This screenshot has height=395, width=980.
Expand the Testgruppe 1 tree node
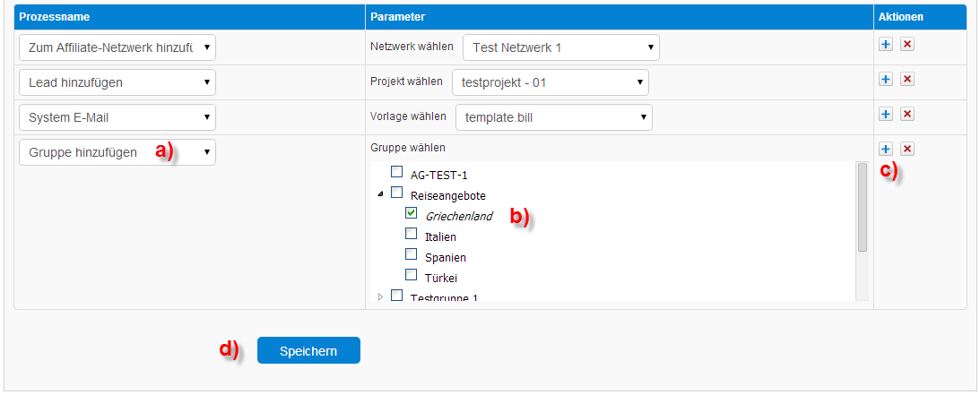tap(381, 296)
